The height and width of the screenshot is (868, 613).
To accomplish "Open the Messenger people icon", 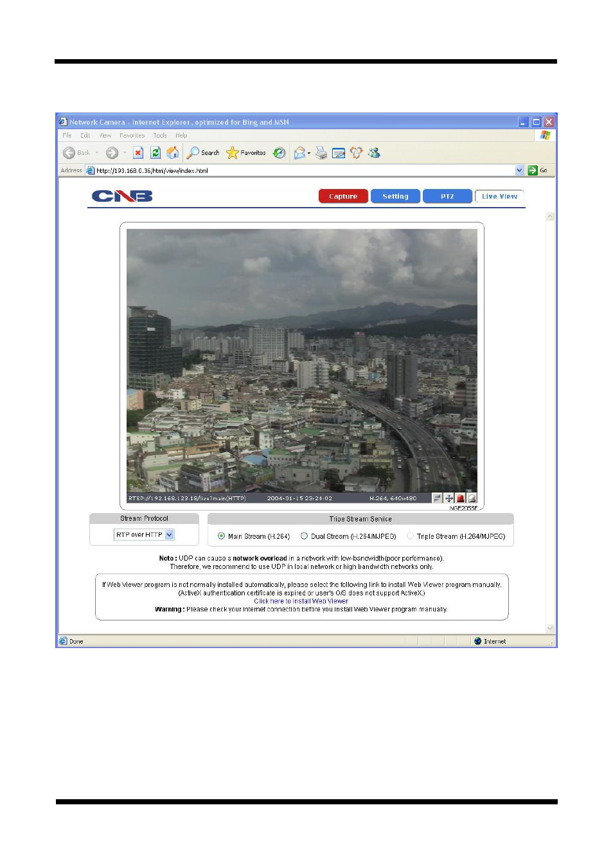I will click(374, 152).
